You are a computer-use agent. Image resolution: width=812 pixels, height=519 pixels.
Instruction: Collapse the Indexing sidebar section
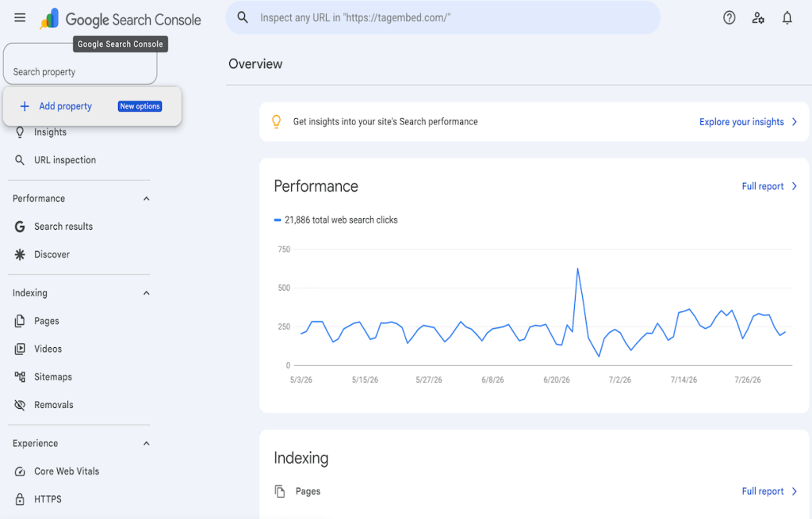tap(147, 293)
